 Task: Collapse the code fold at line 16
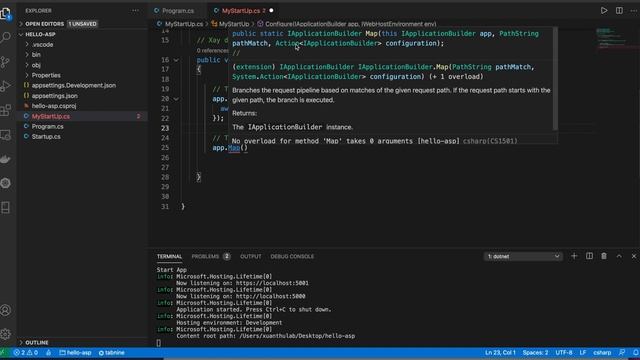click(x=176, y=60)
